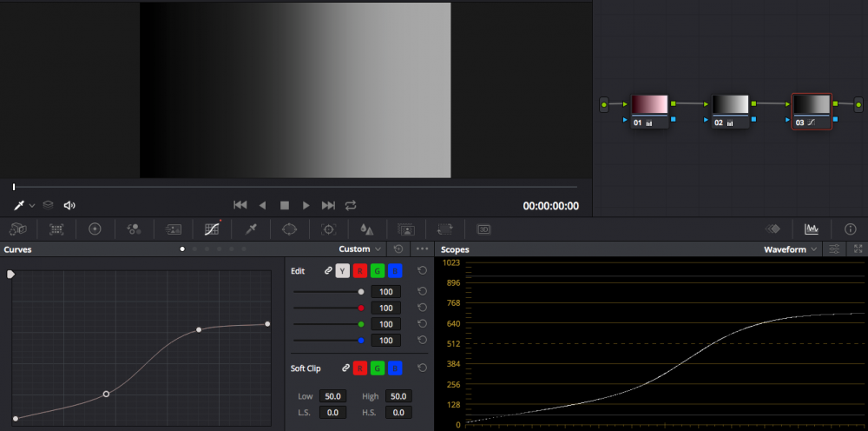Toggle the Soft Clip red channel
Screen dimensions: 868x431
coord(359,368)
